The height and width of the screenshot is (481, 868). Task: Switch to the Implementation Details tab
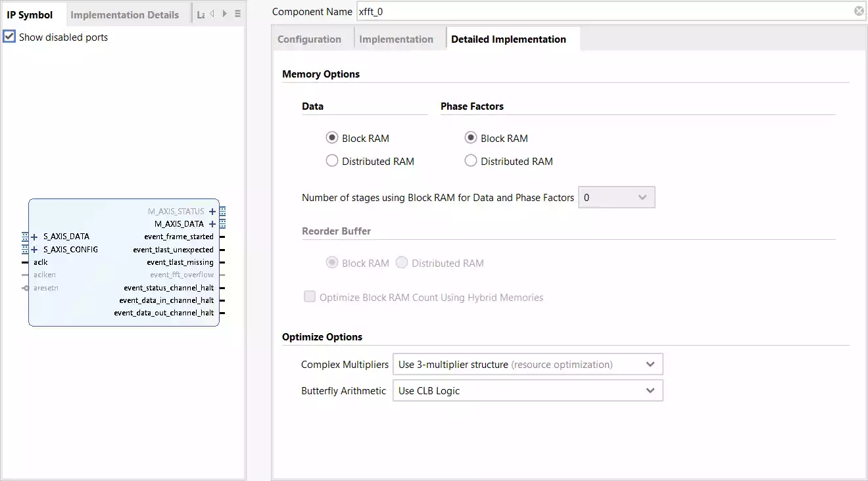(x=125, y=14)
